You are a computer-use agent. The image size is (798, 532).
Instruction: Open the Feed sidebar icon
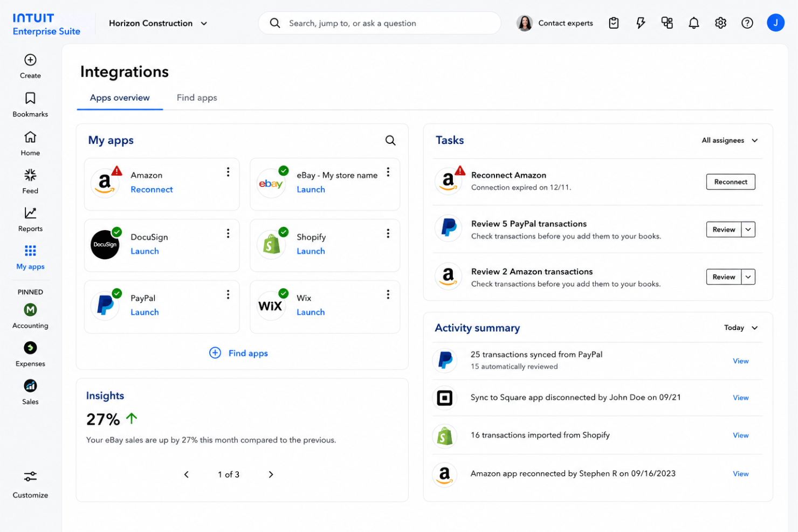[30, 175]
